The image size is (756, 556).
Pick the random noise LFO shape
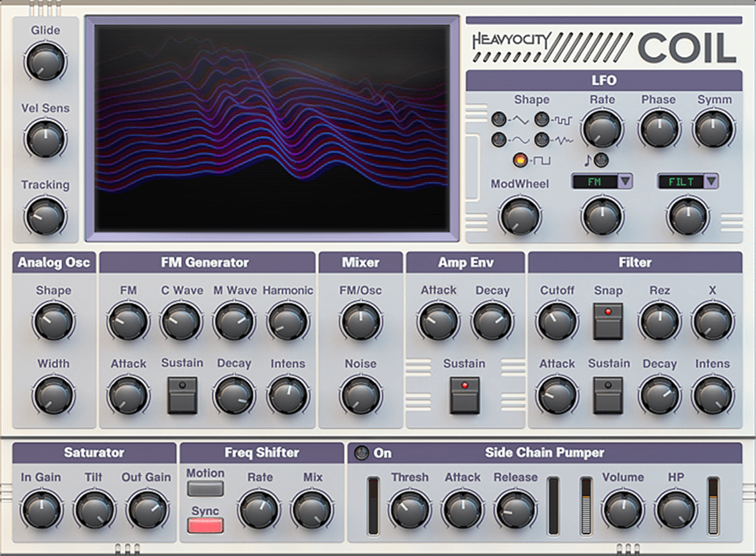point(542,140)
